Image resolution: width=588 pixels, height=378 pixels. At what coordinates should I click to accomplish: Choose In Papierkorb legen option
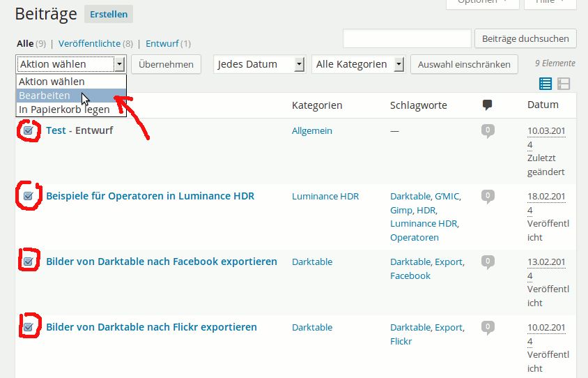click(71, 109)
